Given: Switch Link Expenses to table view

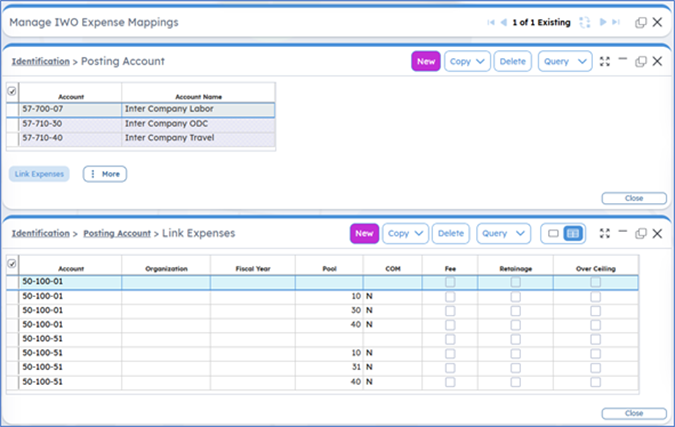Looking at the screenshot, I should tap(573, 233).
